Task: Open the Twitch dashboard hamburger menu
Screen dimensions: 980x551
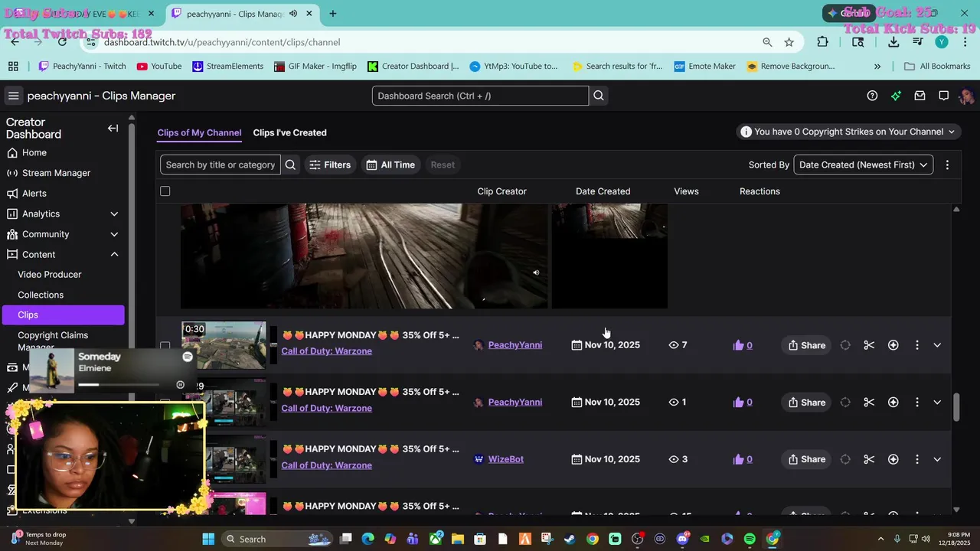Action: pyautogui.click(x=13, y=96)
